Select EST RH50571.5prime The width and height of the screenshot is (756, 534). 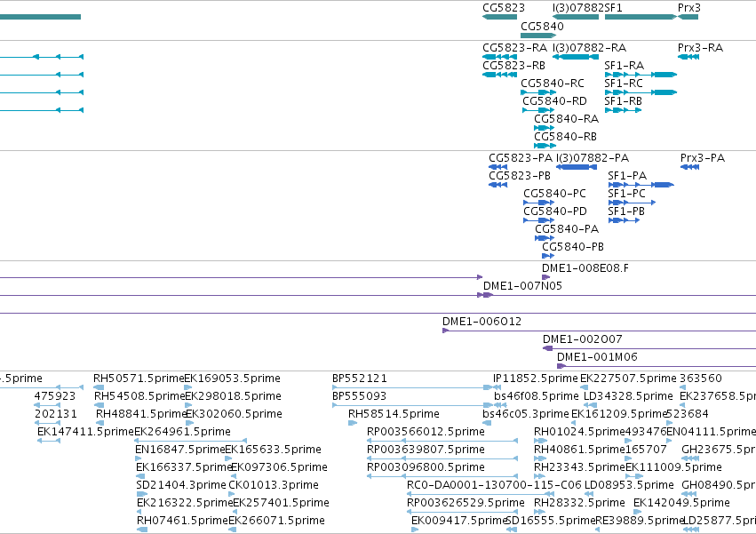[99, 387]
